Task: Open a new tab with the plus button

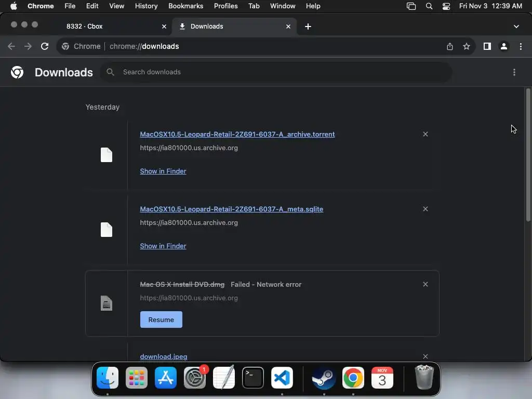Action: pyautogui.click(x=308, y=26)
